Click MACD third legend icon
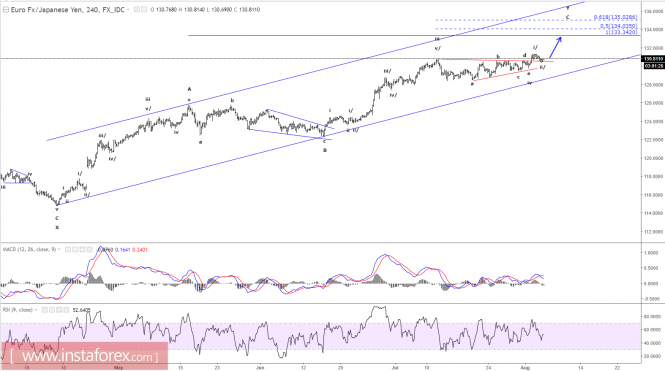The width and height of the screenshot is (665, 371). tap(82, 249)
